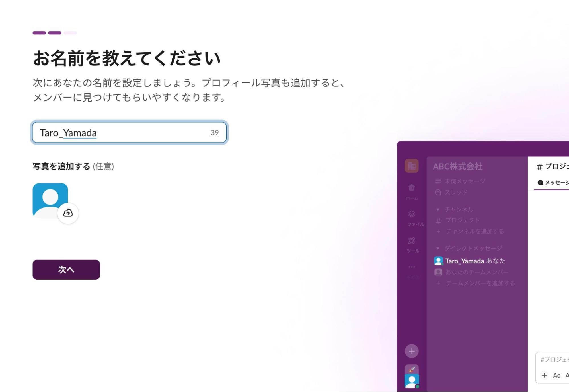Collapse the チャンネル section arrow
The height and width of the screenshot is (392, 569).
click(x=438, y=209)
